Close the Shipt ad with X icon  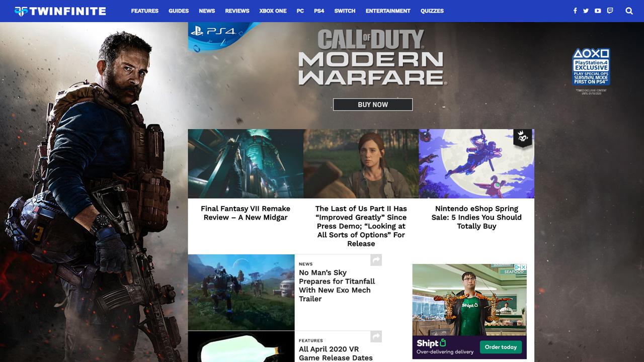point(524,267)
